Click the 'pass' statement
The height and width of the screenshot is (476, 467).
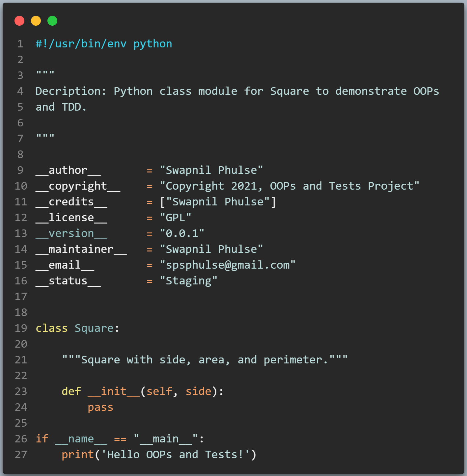pos(100,407)
